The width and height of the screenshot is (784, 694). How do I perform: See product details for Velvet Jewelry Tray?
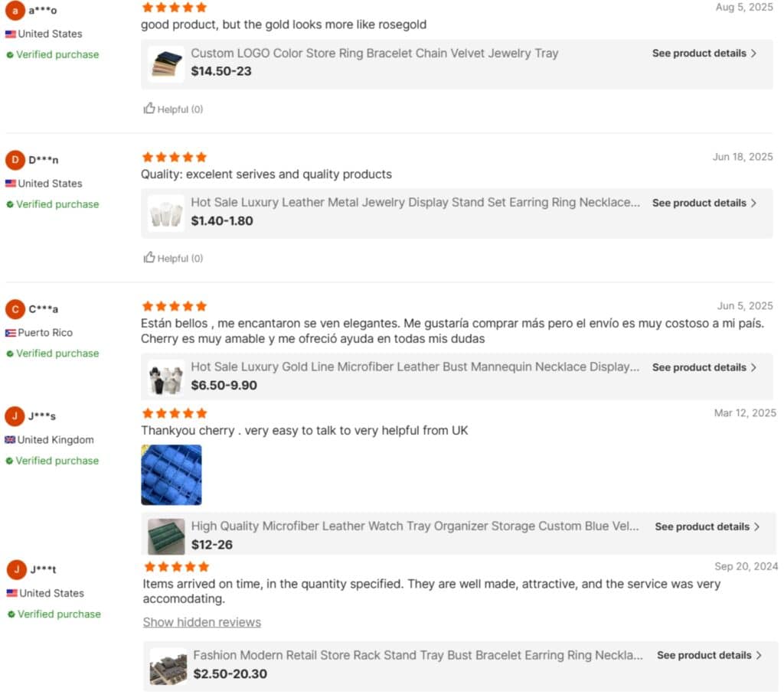pos(704,54)
